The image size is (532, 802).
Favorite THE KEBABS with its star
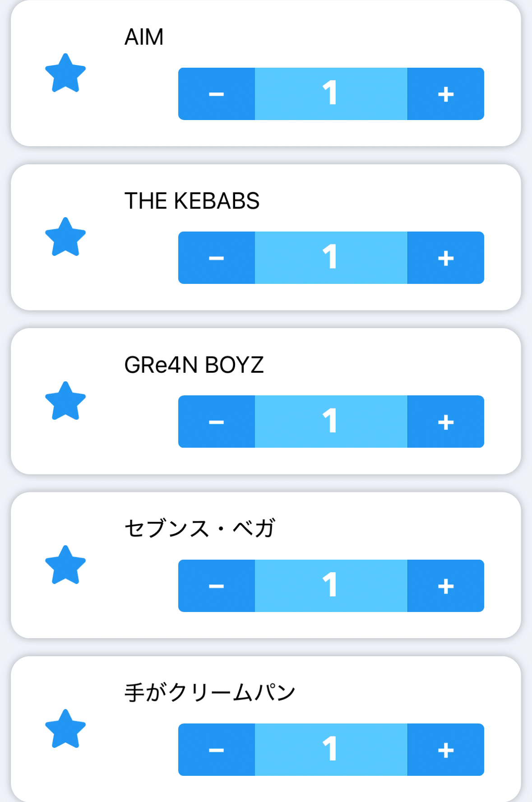[65, 237]
